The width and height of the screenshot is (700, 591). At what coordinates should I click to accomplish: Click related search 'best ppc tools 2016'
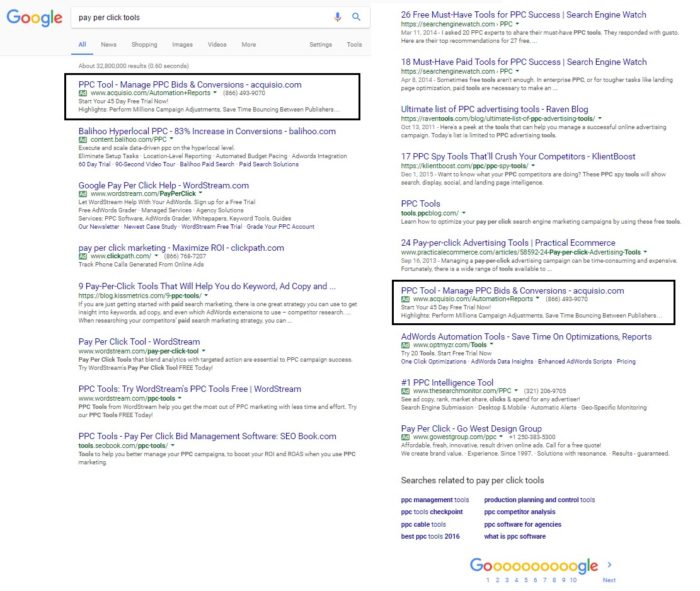pos(430,537)
